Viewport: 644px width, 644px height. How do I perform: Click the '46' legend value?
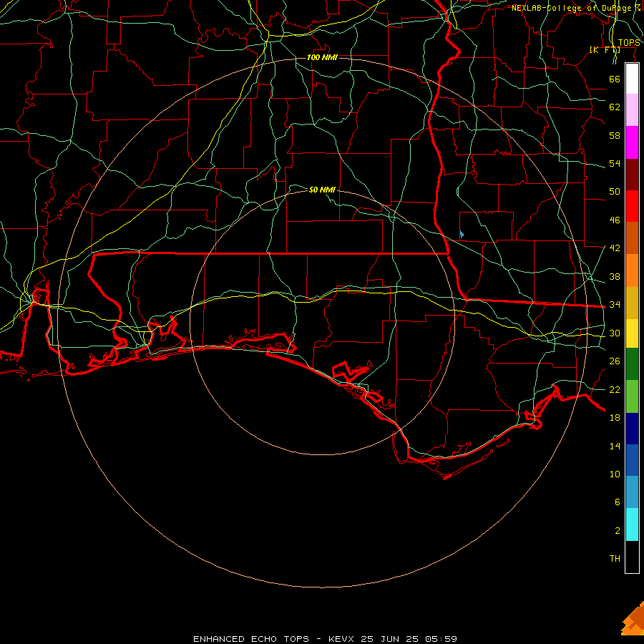615,220
